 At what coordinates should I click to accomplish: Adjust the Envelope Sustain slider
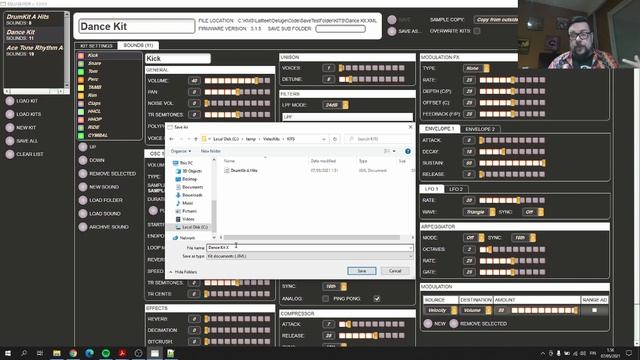[512, 163]
